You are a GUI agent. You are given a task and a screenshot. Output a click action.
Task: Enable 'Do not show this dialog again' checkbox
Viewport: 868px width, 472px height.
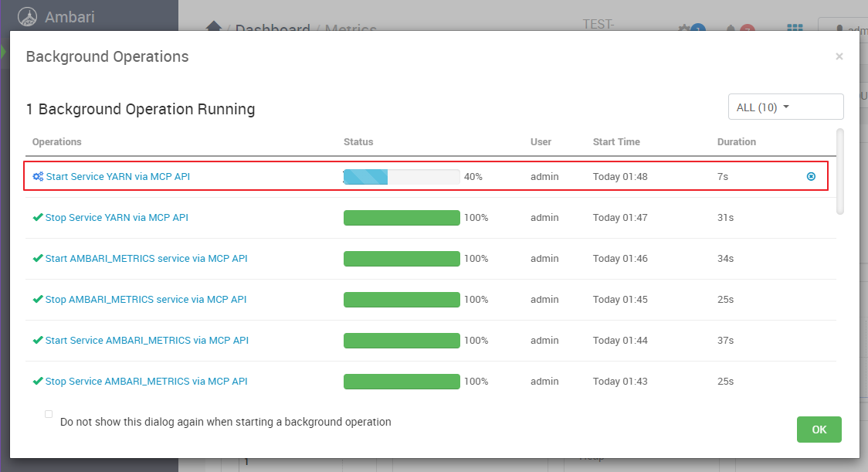click(x=49, y=414)
